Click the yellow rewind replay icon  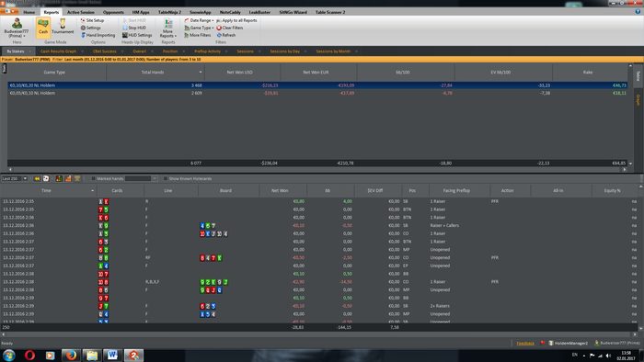point(37,178)
